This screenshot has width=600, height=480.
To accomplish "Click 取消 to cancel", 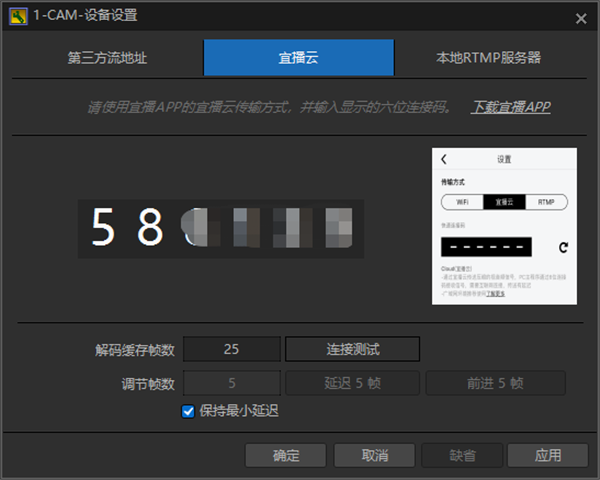I will [375, 455].
